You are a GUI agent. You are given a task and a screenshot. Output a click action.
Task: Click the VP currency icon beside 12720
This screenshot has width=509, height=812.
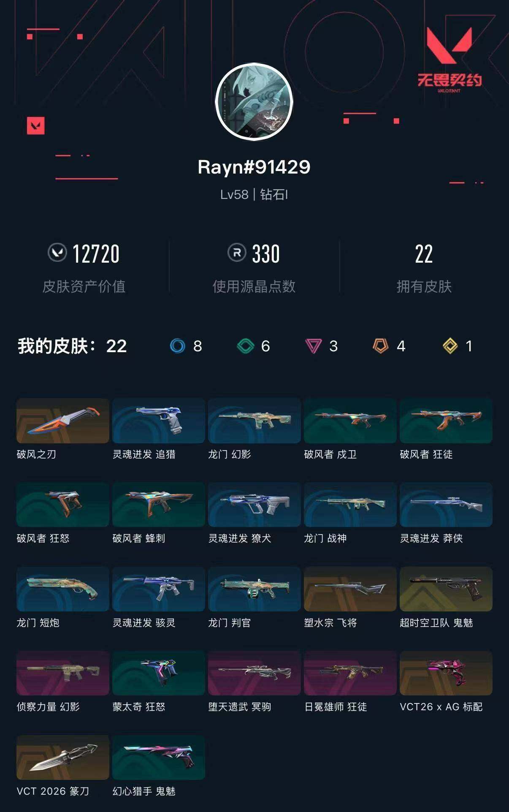57,253
